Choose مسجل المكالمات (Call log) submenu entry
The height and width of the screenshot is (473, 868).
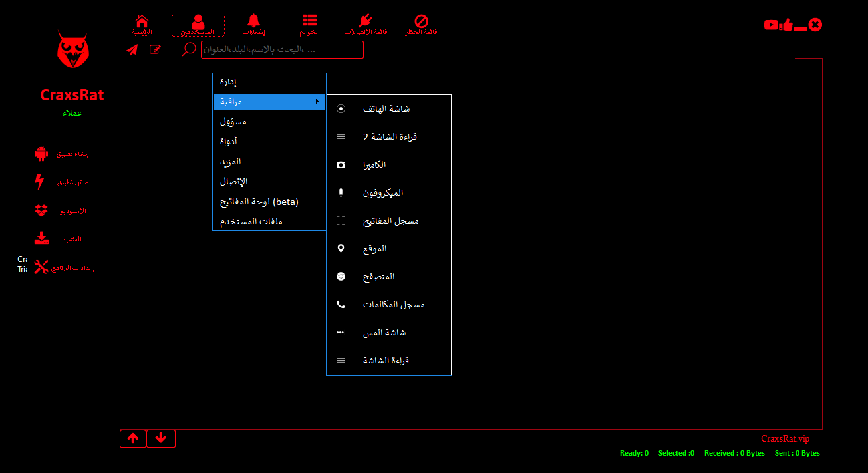389,305
